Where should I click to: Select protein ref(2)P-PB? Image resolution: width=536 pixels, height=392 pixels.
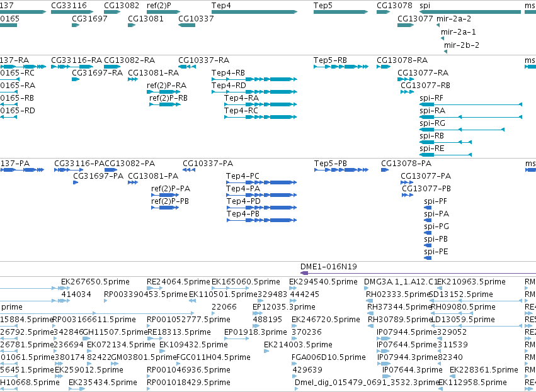click(165, 208)
